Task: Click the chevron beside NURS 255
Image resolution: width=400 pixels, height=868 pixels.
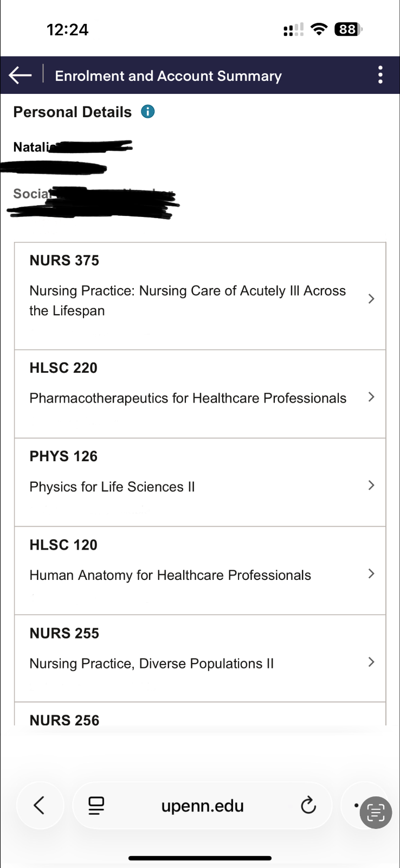Action: (x=371, y=662)
